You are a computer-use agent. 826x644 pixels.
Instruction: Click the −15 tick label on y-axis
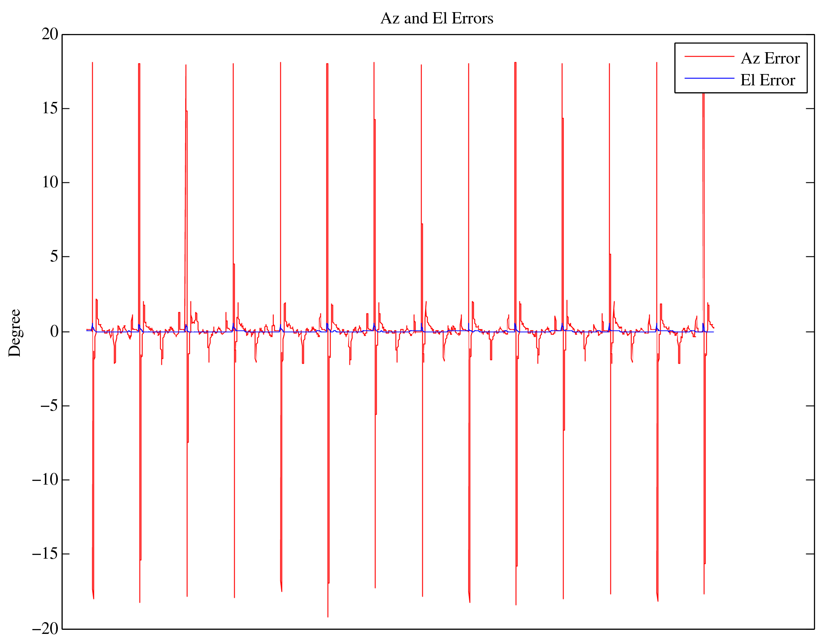coord(45,554)
